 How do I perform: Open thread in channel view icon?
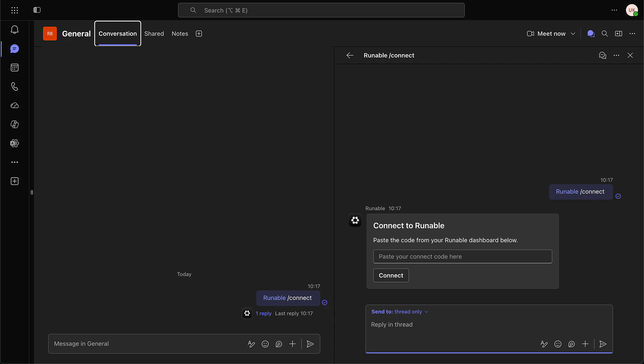coord(603,55)
